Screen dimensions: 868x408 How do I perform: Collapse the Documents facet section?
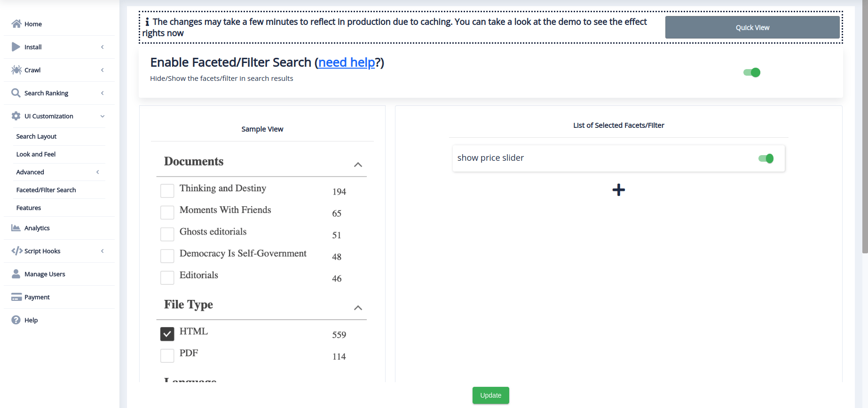358,165
